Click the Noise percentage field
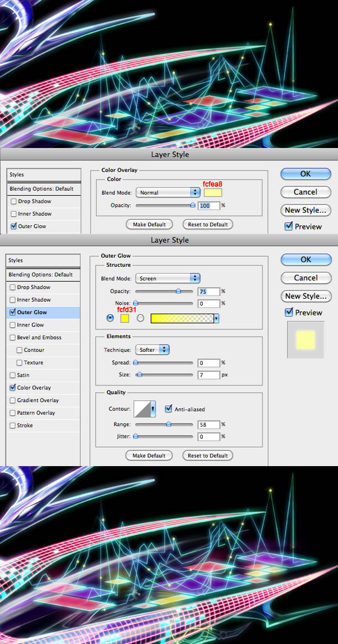Viewport: 338px width, 644px height. pos(209,304)
